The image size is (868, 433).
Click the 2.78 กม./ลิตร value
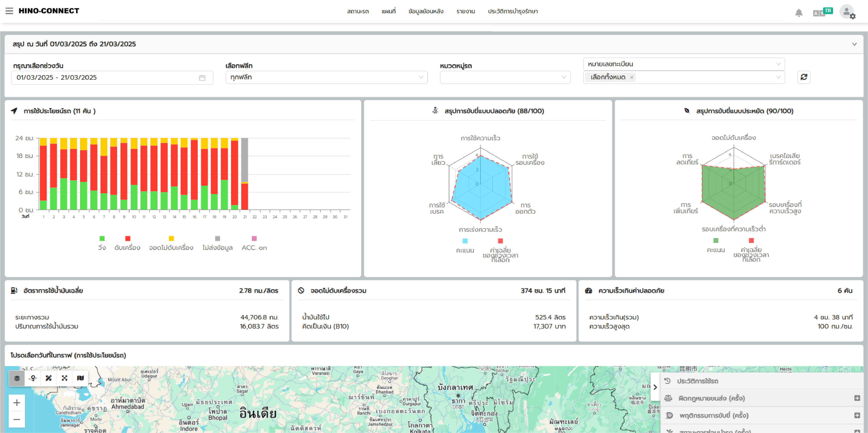(258, 291)
